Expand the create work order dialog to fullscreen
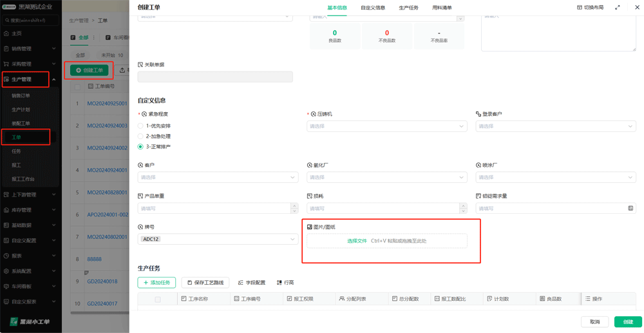 [618, 7]
